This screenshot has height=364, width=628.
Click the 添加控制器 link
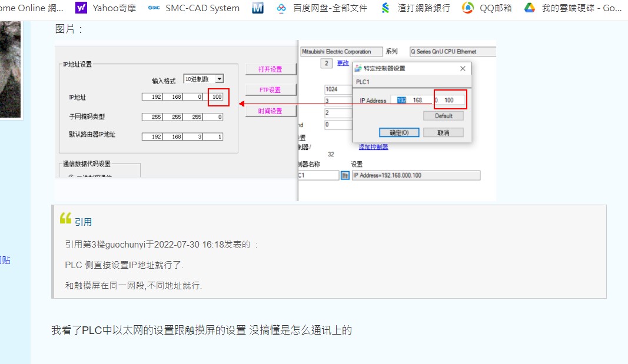click(x=373, y=147)
